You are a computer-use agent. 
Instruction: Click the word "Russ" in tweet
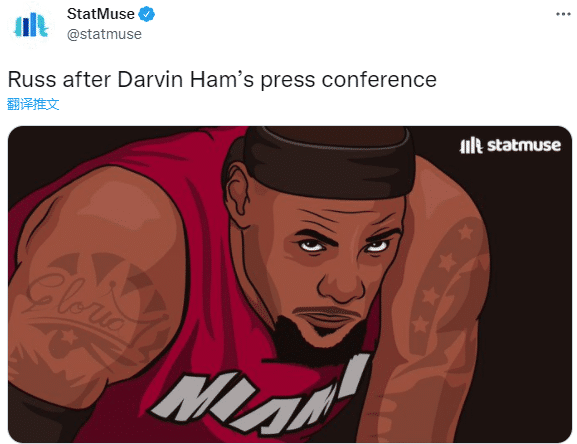[x=31, y=79]
